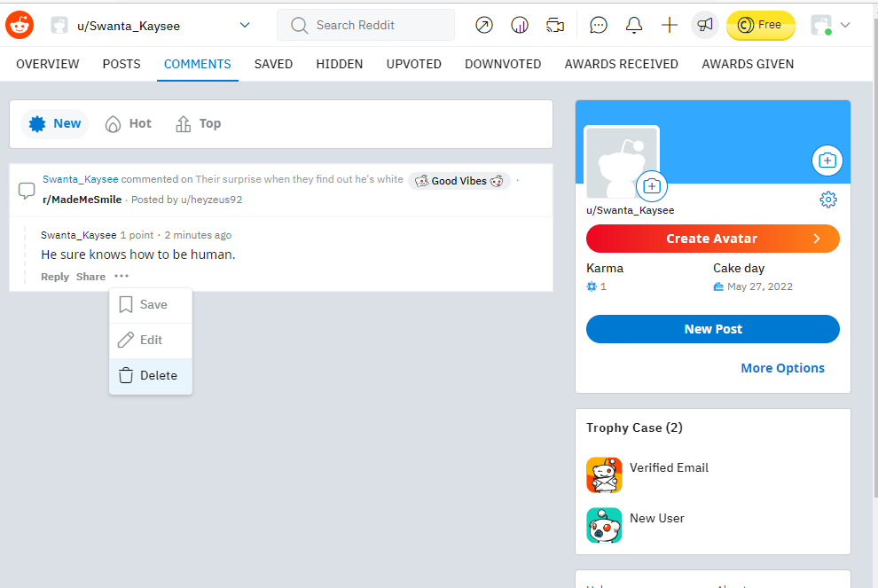Sort comments by Hot

129,123
